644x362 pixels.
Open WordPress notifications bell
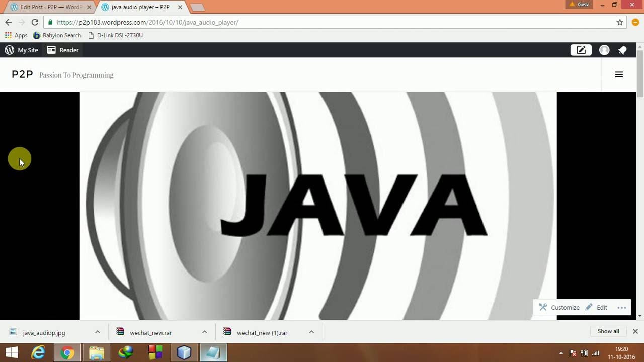[x=622, y=50]
